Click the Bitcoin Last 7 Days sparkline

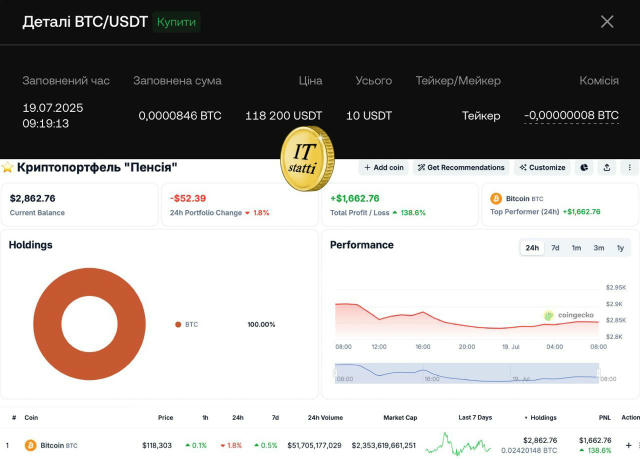pos(458,444)
